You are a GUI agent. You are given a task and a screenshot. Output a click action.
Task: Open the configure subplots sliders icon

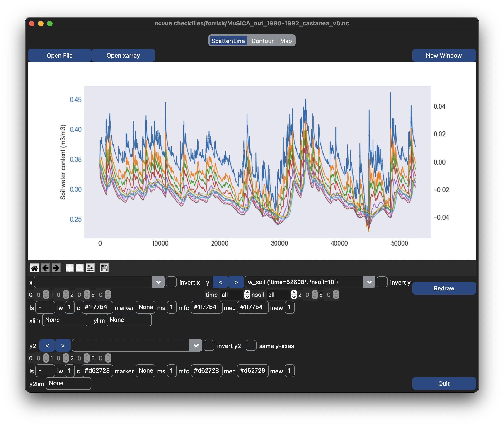[x=90, y=268]
